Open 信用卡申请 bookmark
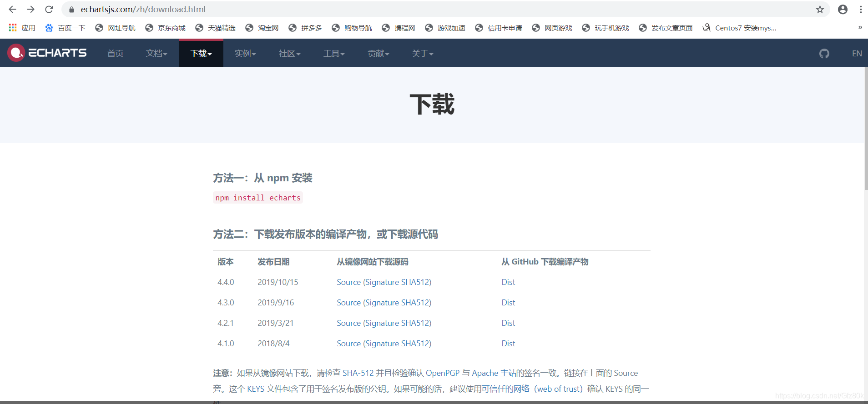 click(498, 28)
